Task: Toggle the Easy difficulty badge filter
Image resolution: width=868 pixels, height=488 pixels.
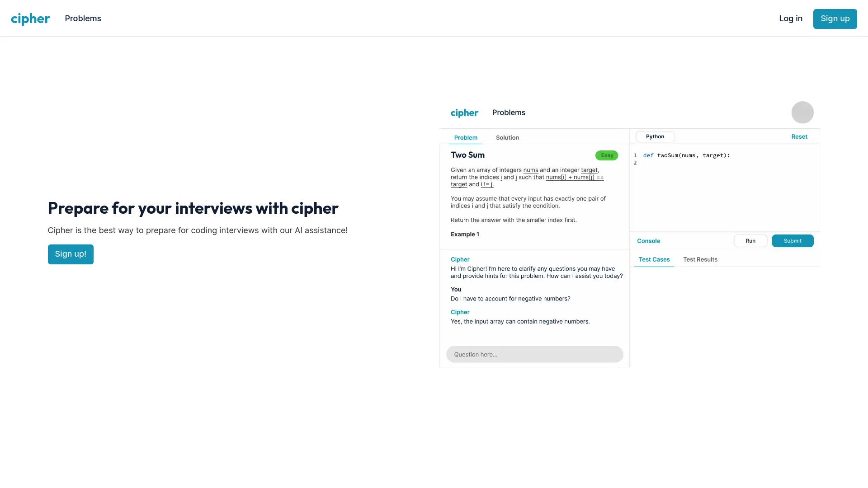Action: [607, 155]
